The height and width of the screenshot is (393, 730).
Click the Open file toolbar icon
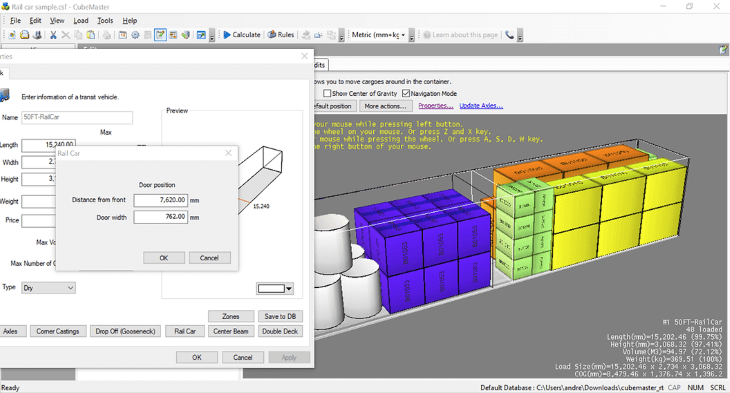[x=25, y=35]
